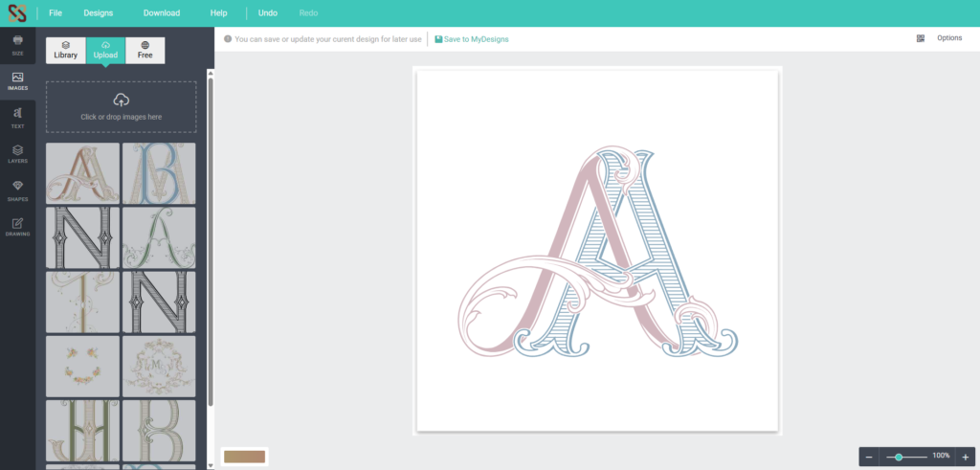
Task: Switch to the Free images tab
Action: coord(145,50)
